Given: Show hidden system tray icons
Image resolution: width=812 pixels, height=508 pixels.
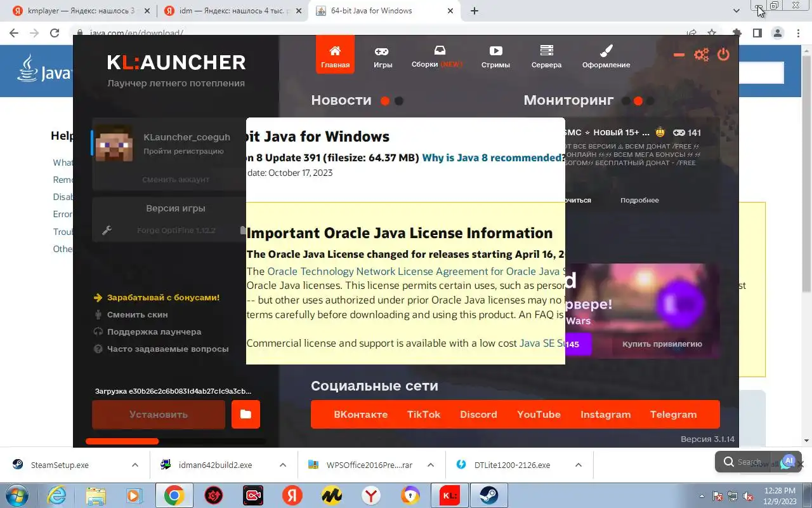Looking at the screenshot, I should click(701, 496).
